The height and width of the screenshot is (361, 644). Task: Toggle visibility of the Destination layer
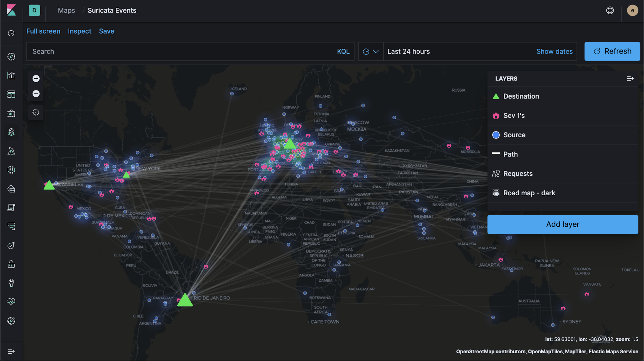[x=495, y=96]
